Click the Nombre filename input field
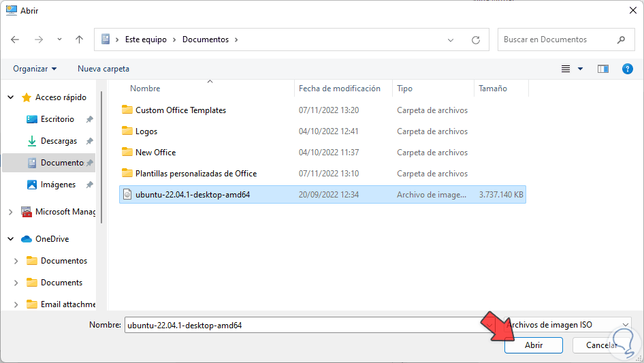Screen dimensions: 644x363 304,325
